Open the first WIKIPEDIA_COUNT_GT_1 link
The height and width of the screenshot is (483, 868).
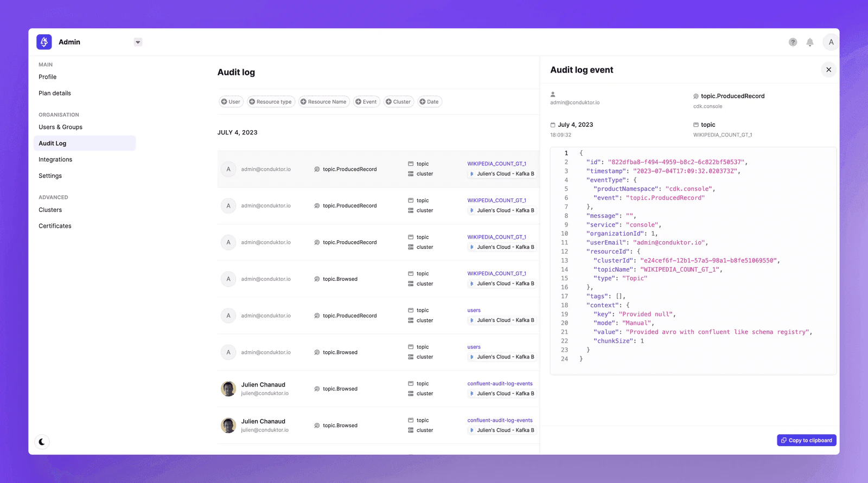pyautogui.click(x=496, y=164)
